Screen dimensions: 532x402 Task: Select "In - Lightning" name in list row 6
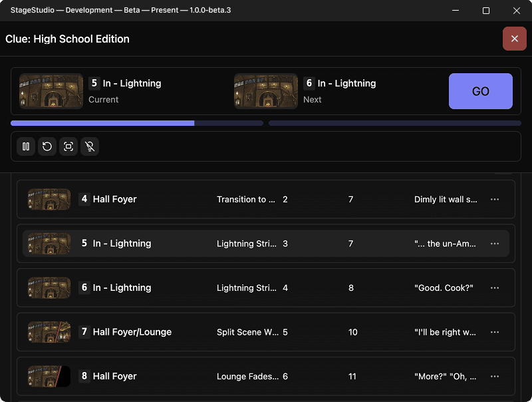(122, 288)
